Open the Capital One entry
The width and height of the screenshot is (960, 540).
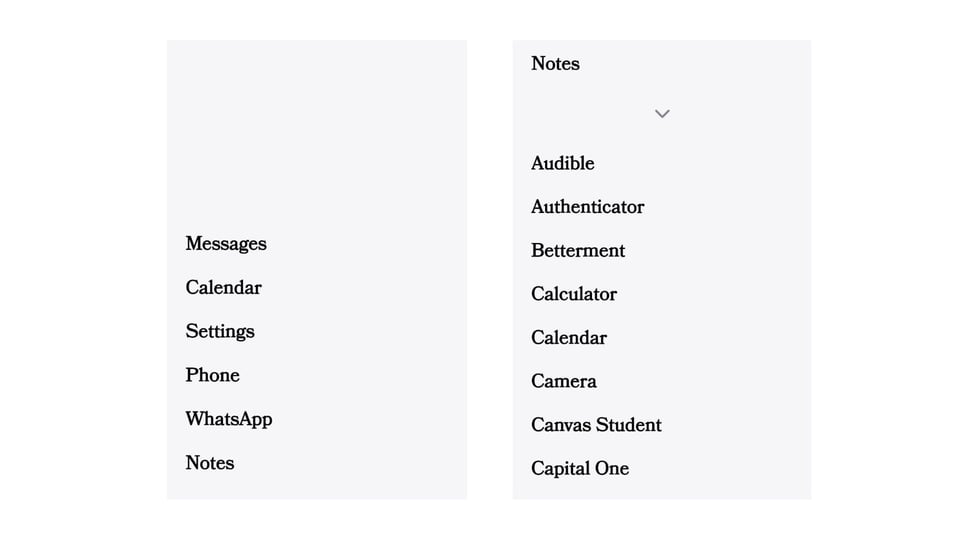(x=580, y=468)
